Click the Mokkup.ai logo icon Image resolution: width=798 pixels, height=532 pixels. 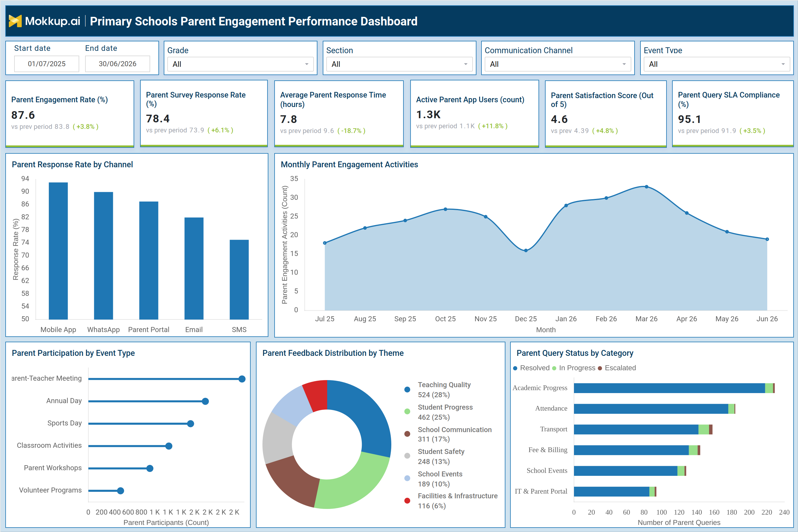(15, 21)
